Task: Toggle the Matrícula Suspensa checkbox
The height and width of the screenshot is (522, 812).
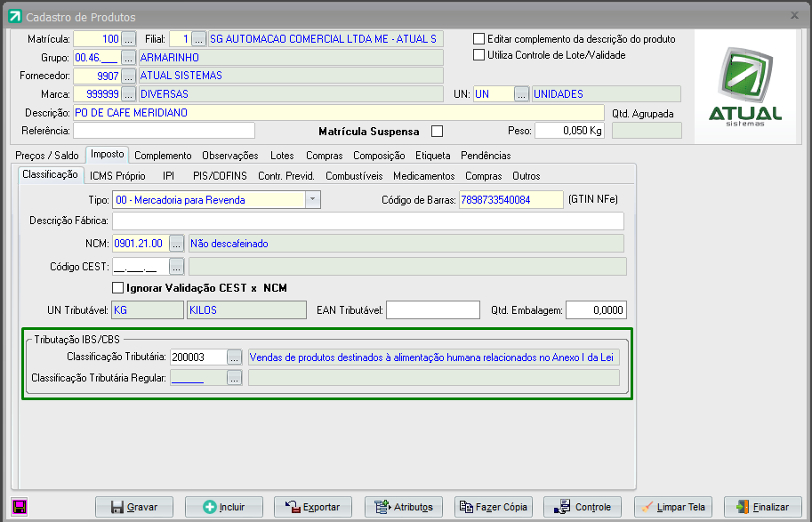Action: click(x=437, y=132)
